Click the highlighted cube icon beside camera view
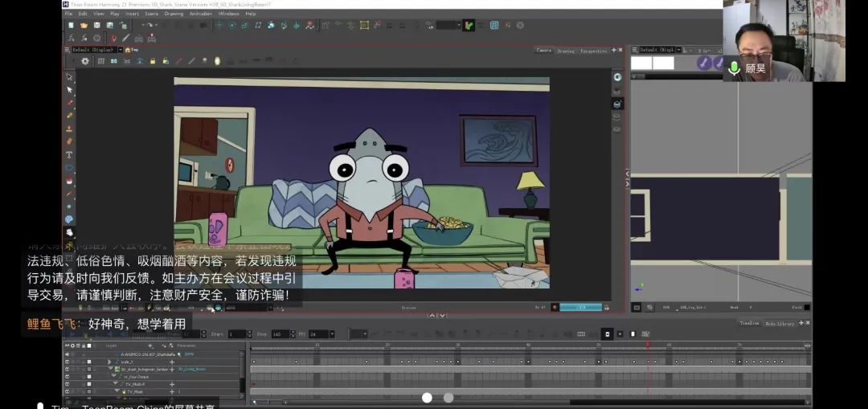868x409 pixels. (618, 104)
